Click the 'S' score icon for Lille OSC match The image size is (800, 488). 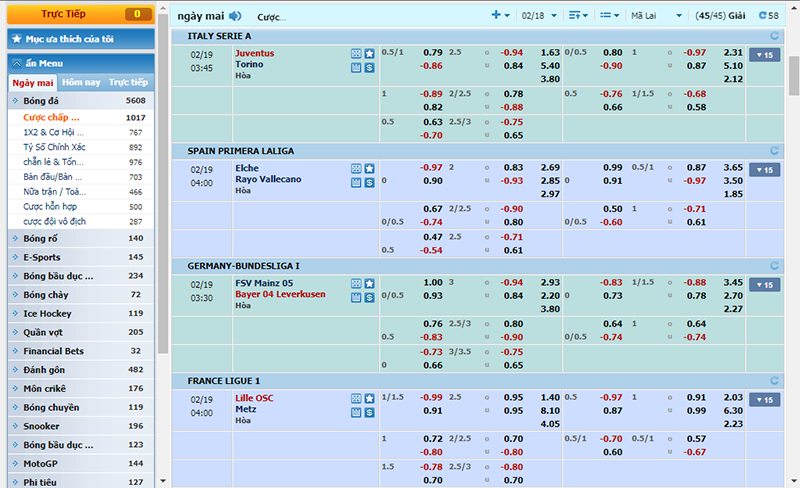369,413
